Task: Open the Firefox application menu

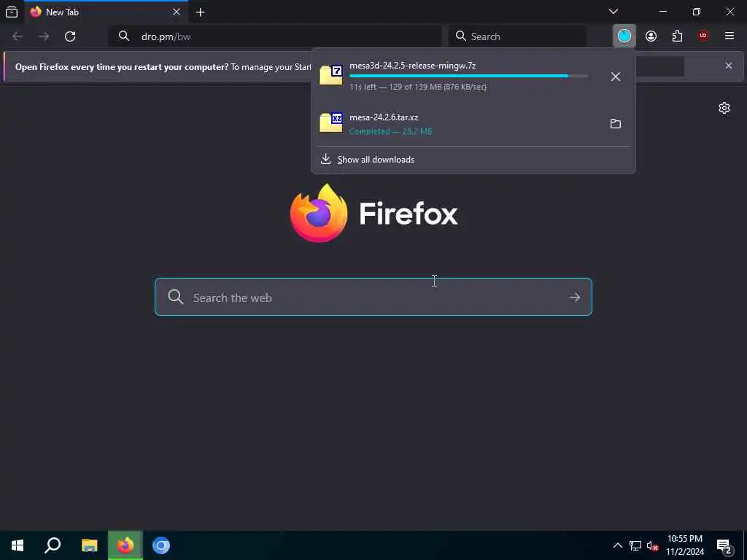Action: (729, 36)
